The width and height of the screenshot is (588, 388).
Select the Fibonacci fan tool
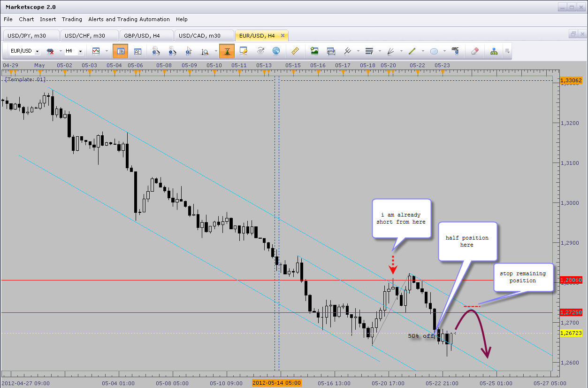click(x=390, y=51)
